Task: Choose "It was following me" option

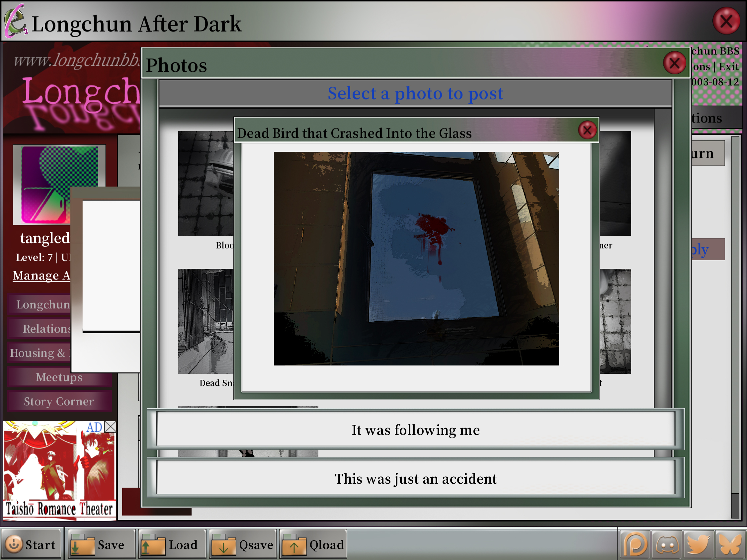Action: pos(415,430)
